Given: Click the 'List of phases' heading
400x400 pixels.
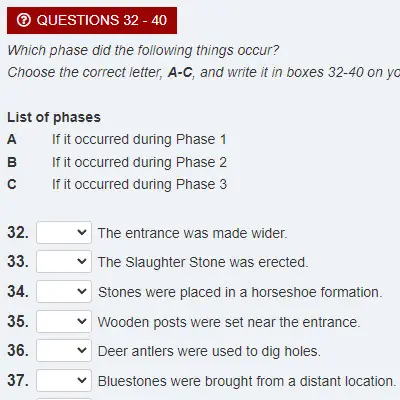Looking at the screenshot, I should (54, 117).
